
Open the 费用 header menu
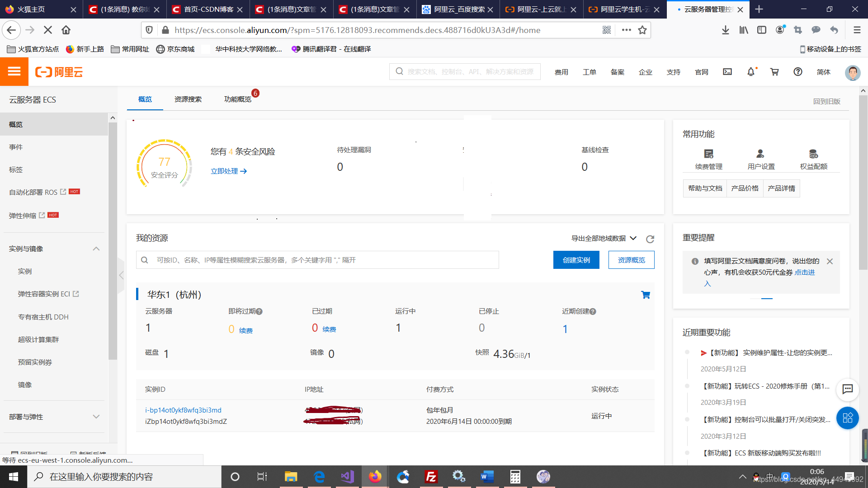[561, 72]
